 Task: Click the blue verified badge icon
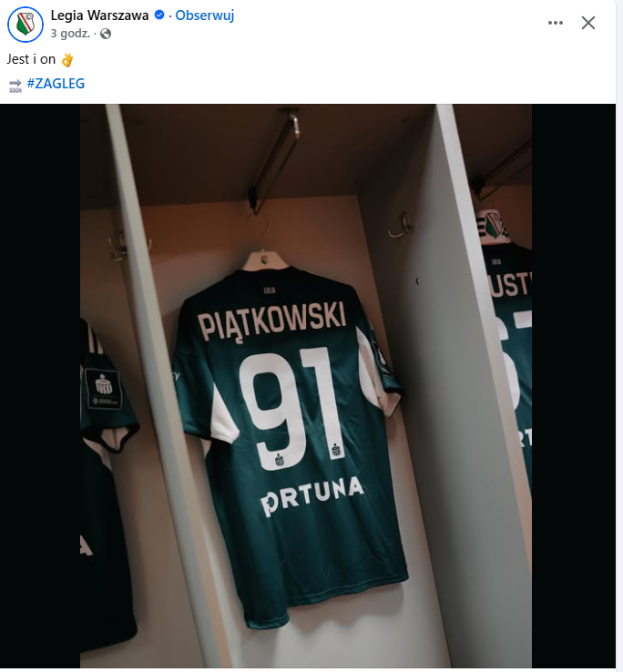[159, 15]
